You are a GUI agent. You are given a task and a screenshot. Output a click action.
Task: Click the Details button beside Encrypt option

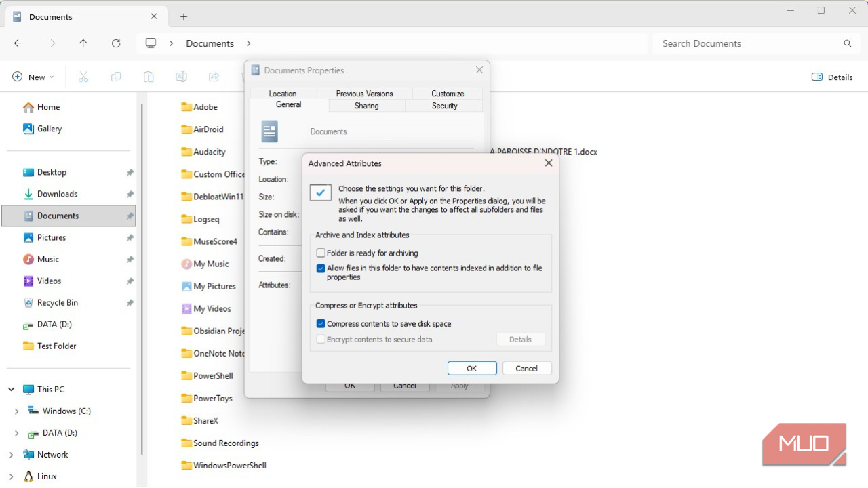(x=521, y=340)
